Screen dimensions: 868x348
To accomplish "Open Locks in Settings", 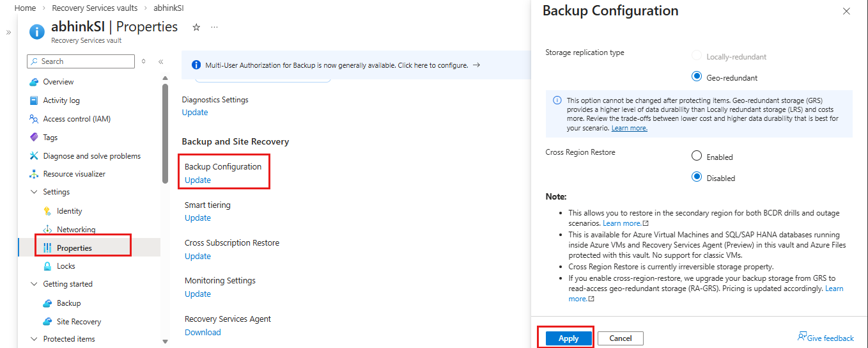I will tap(66, 266).
